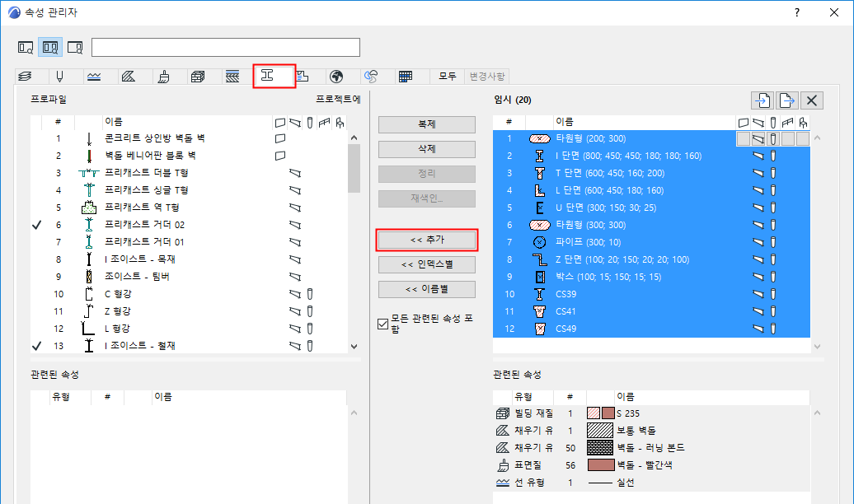Sort left list by railing icon header
The height and width of the screenshot is (504, 854).
click(x=325, y=123)
